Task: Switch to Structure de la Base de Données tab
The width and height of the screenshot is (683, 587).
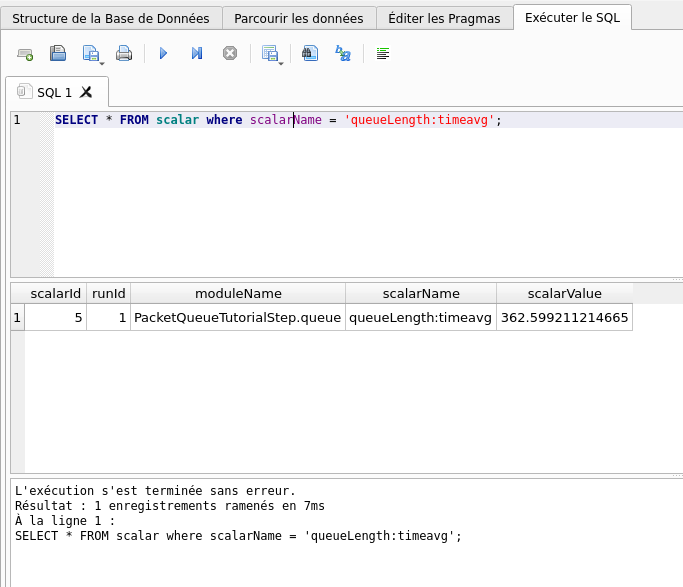Action: 110,18
